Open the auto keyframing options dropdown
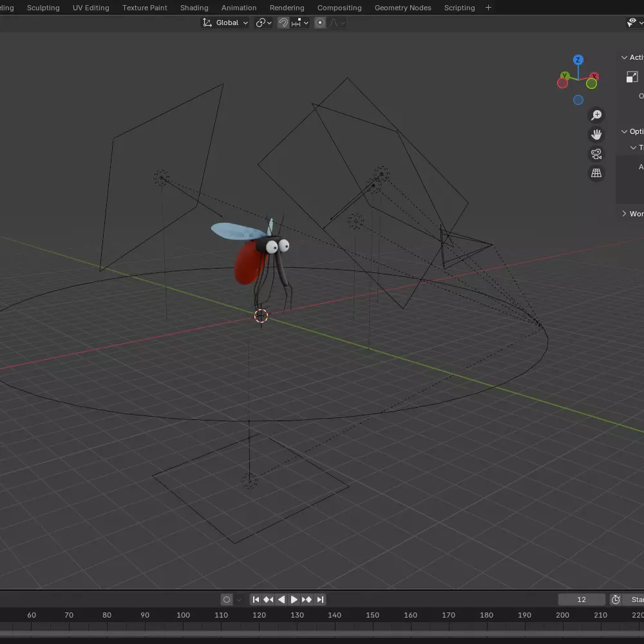This screenshot has width=644, height=644. [240, 600]
